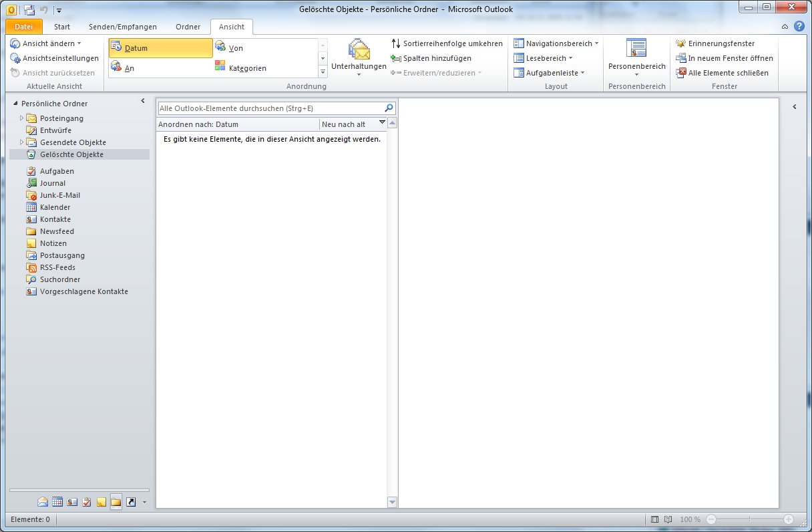
Task: Expand the collapsed to-do bar arrow
Action: click(x=794, y=107)
